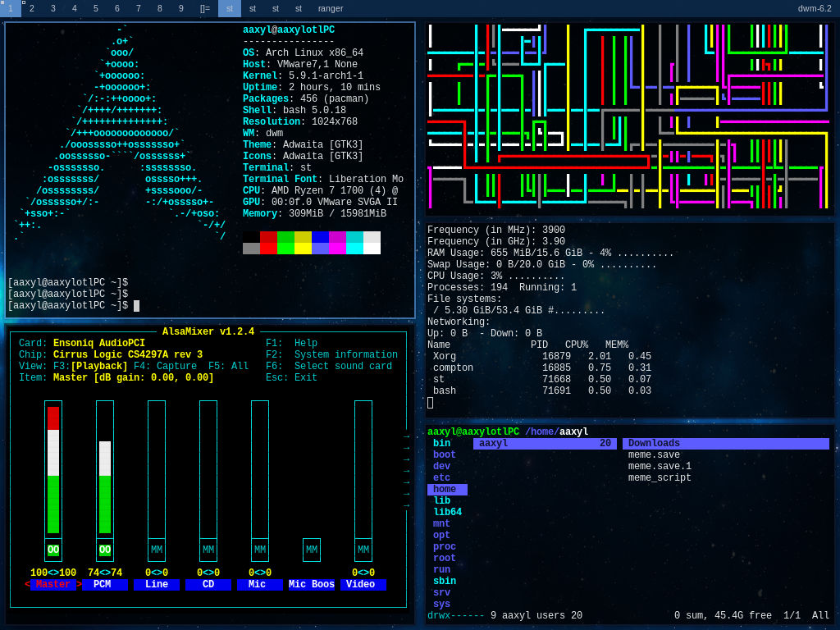Activate dwm tag 9

tap(180, 8)
